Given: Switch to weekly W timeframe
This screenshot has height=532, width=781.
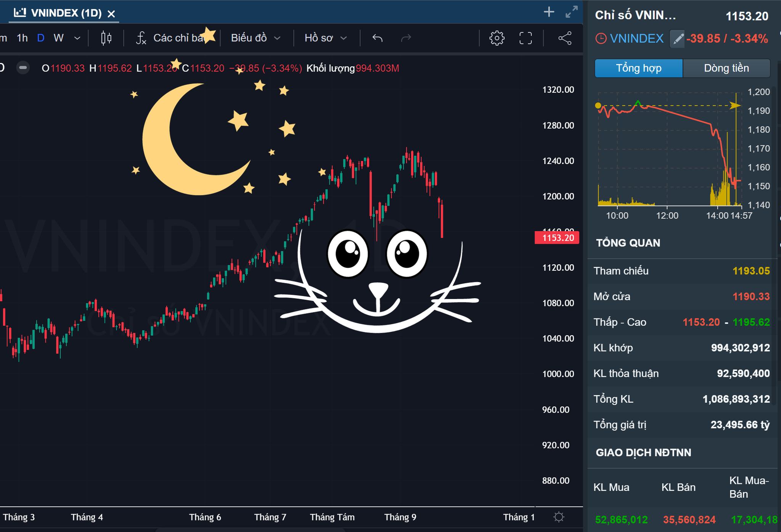Looking at the screenshot, I should [x=58, y=38].
